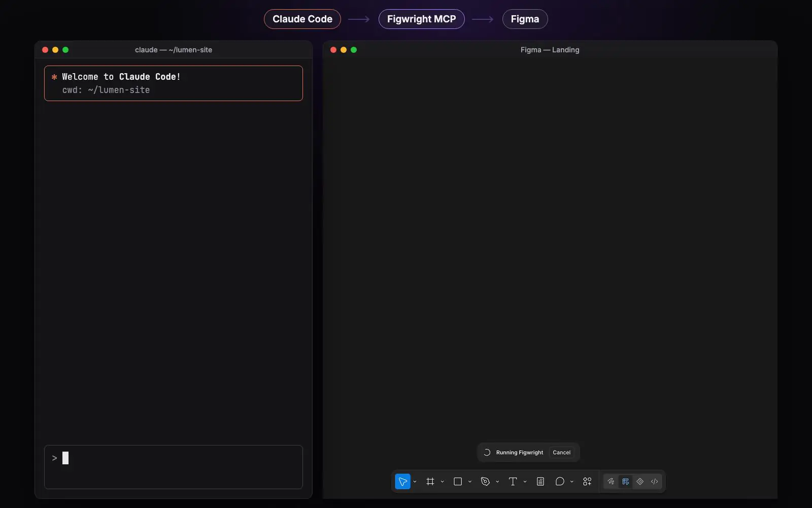Minimize the Figma Landing window
The height and width of the screenshot is (508, 812).
(x=344, y=50)
